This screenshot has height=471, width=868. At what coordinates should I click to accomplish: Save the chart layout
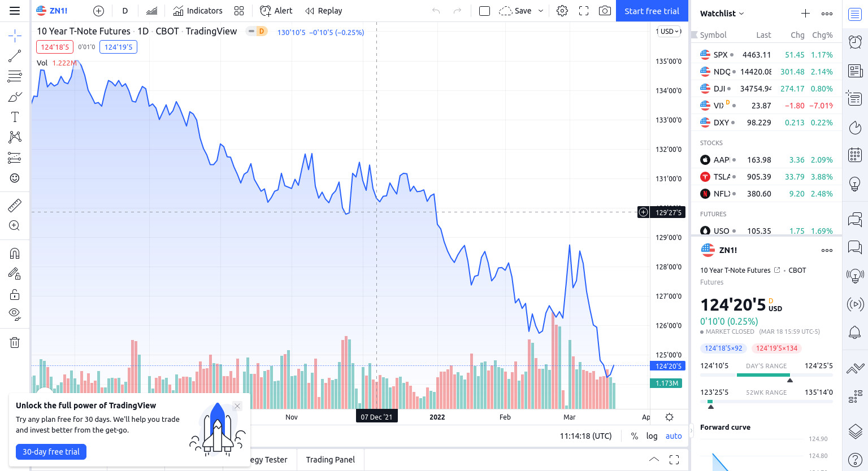[x=515, y=11]
